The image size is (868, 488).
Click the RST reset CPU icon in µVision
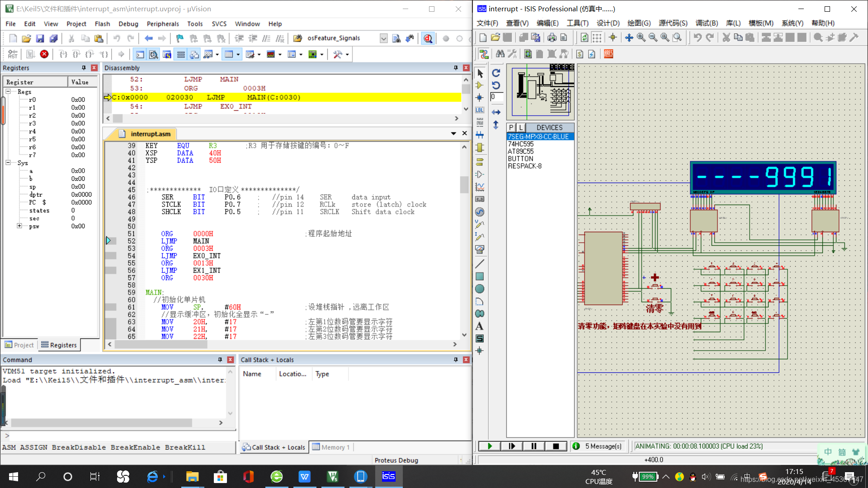click(x=13, y=54)
